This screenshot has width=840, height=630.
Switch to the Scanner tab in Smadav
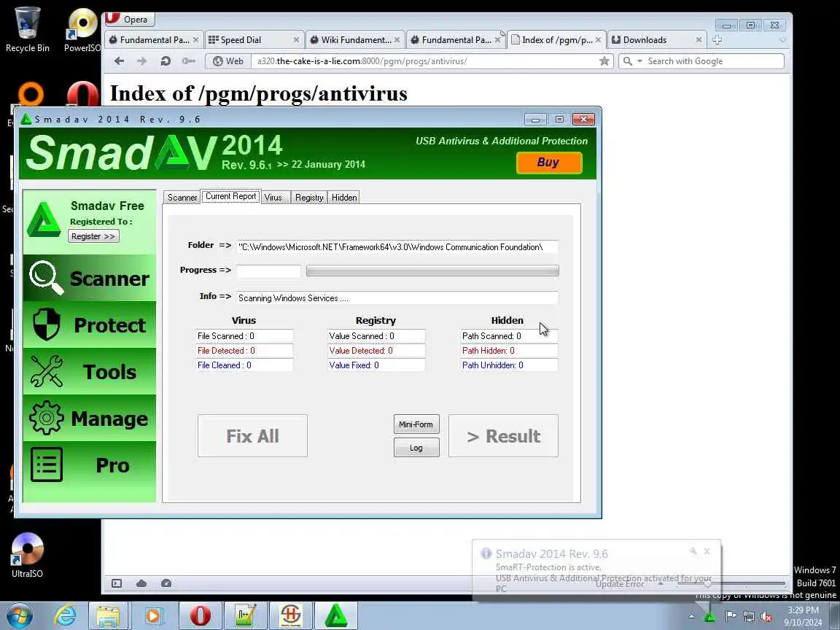tap(182, 197)
